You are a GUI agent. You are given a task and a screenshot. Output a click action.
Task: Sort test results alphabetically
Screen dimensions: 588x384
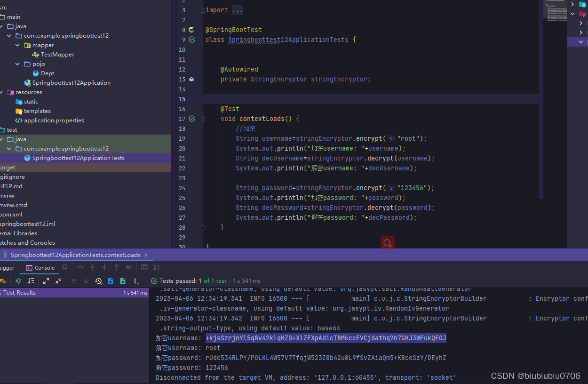18,281
